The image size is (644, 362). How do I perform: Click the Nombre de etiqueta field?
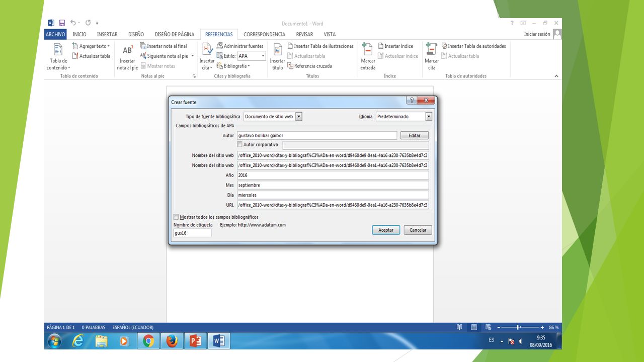pyautogui.click(x=192, y=233)
